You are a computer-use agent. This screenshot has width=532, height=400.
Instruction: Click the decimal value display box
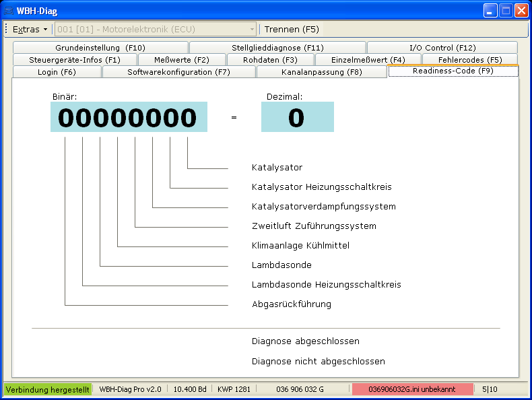[297, 117]
